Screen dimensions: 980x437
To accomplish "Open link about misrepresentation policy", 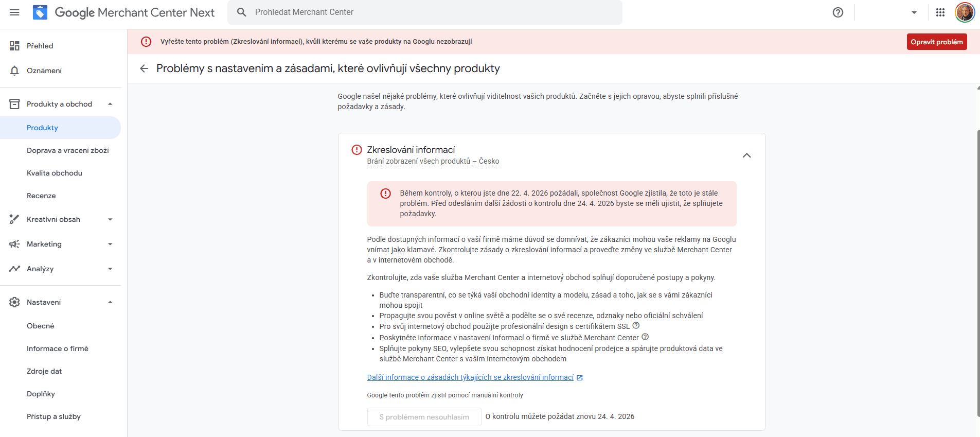I will (470, 377).
